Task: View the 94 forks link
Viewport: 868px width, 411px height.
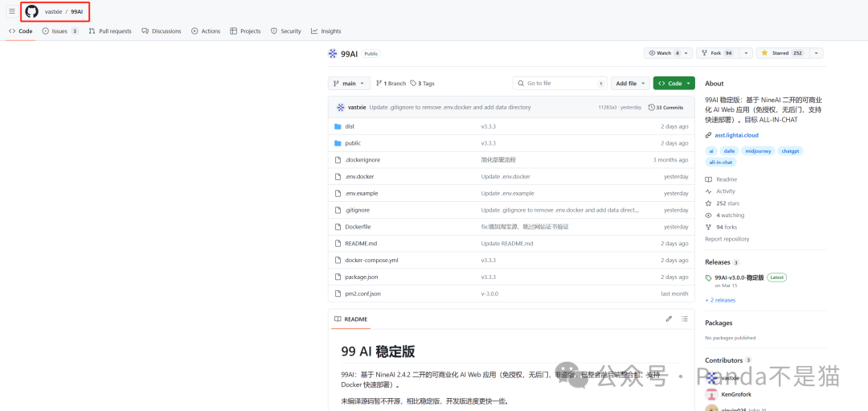Action: pyautogui.click(x=721, y=227)
